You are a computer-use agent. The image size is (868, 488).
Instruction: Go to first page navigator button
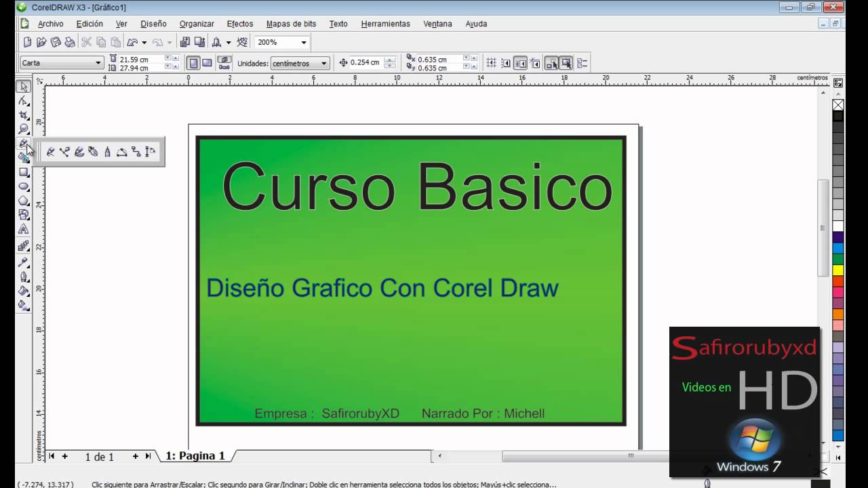[x=52, y=456]
